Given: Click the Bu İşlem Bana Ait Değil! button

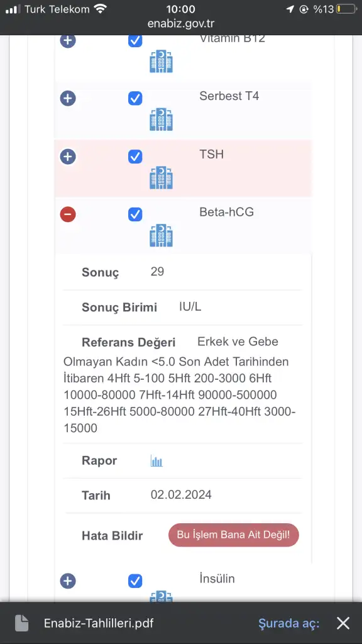Looking at the screenshot, I should [234, 535].
